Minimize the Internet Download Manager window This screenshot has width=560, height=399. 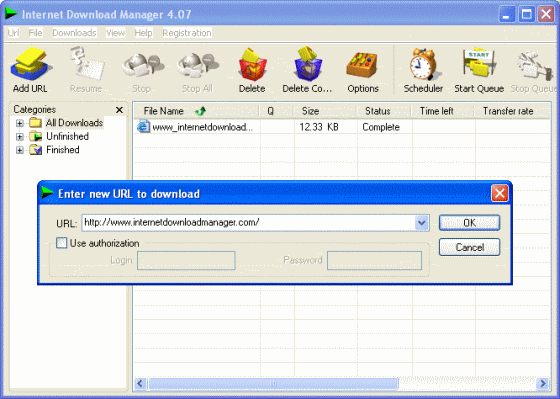point(507,15)
